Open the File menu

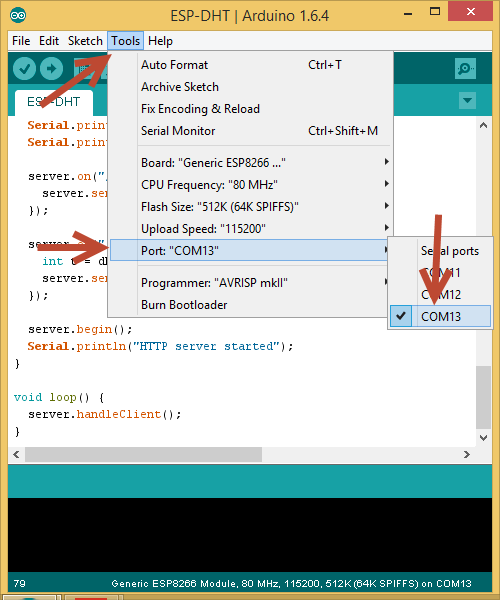pyautogui.click(x=21, y=41)
